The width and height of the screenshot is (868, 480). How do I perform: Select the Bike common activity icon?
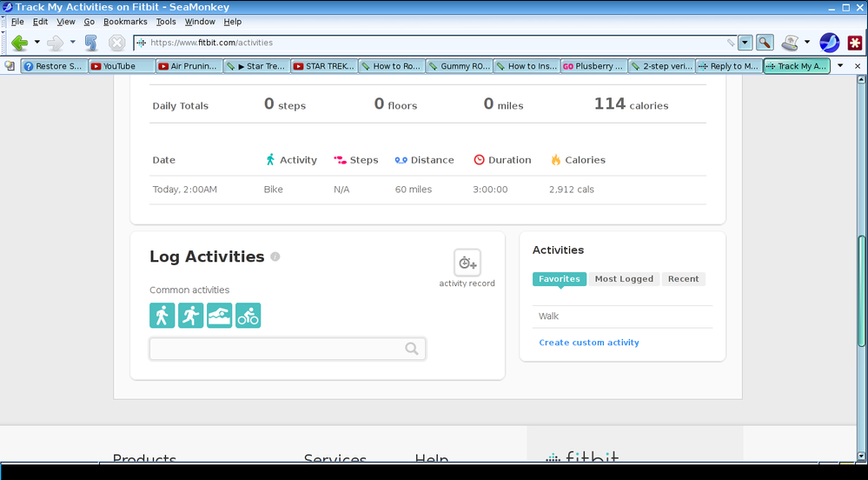point(248,316)
